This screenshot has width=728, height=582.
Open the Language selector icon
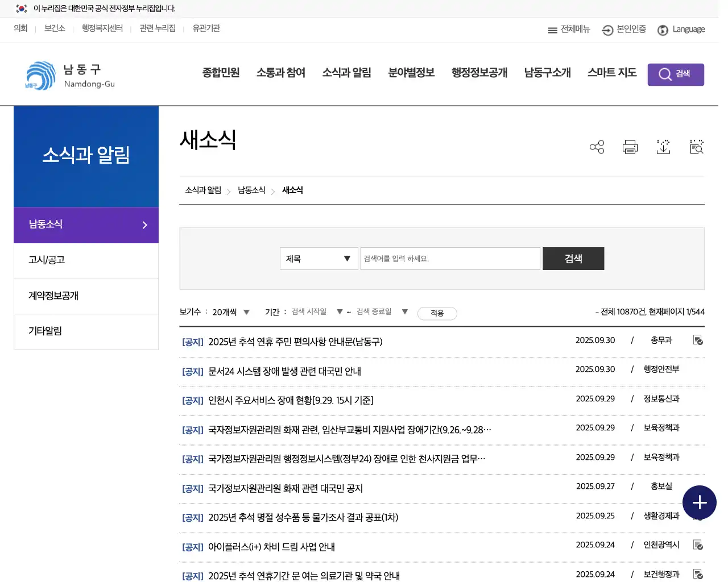(662, 30)
